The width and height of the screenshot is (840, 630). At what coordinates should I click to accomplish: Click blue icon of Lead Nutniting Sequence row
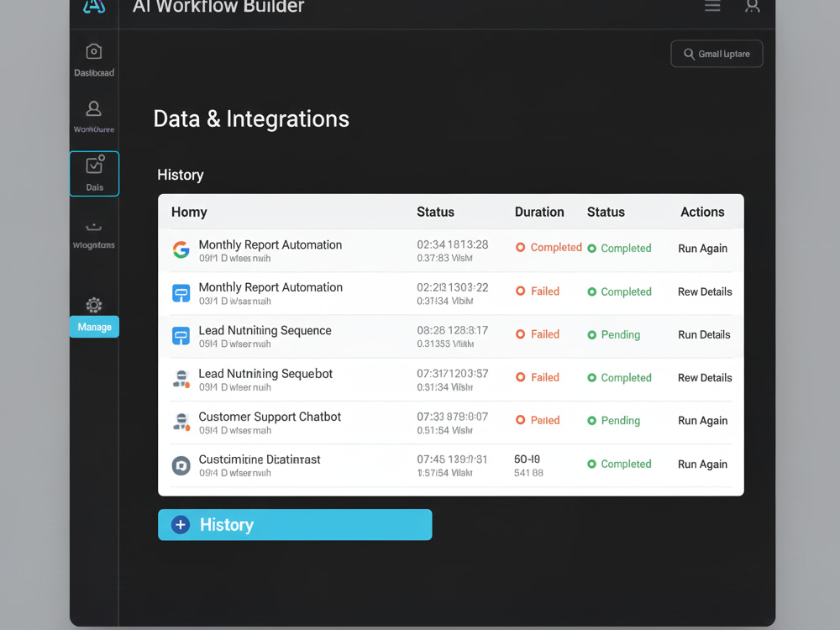coord(181,336)
